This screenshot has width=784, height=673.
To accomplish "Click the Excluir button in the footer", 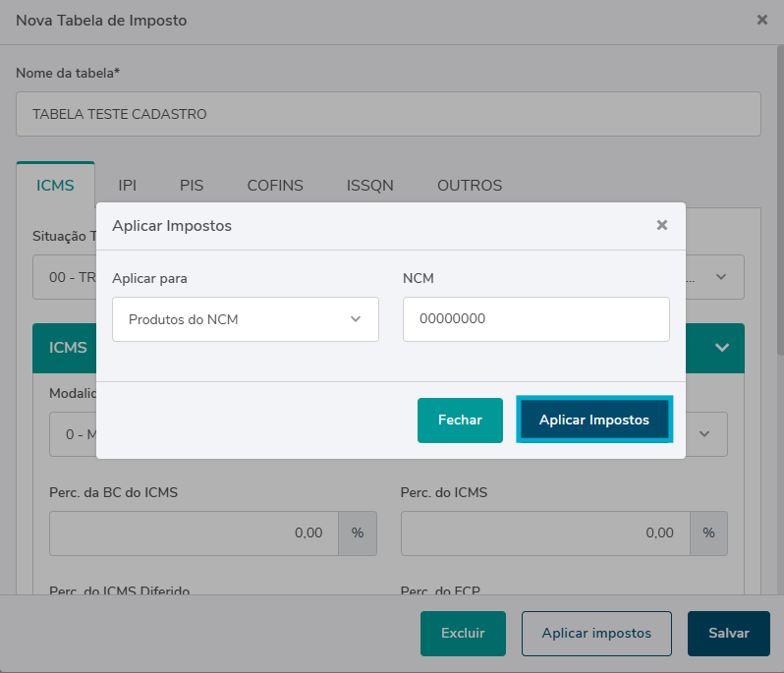I will (463, 634).
